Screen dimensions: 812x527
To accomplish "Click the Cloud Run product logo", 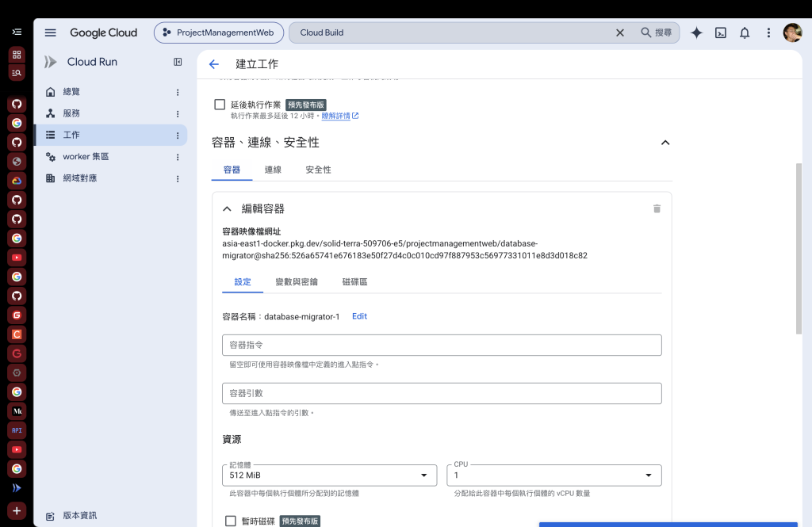I will pos(50,62).
